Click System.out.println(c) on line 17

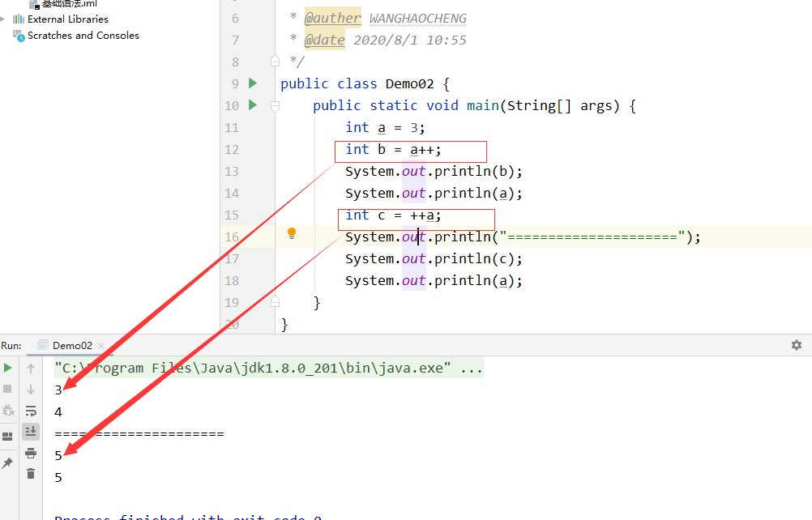(434, 258)
